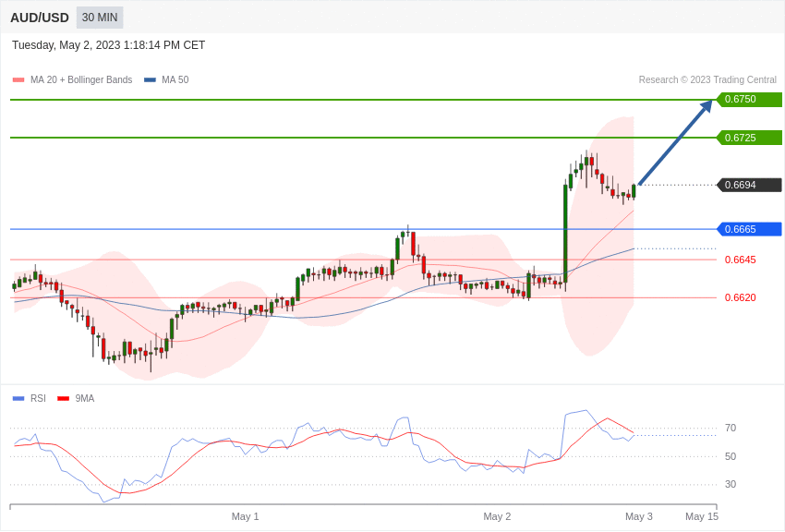Select the RSI legend label
Image resolution: width=785 pixels, height=532 pixels.
[x=38, y=399]
